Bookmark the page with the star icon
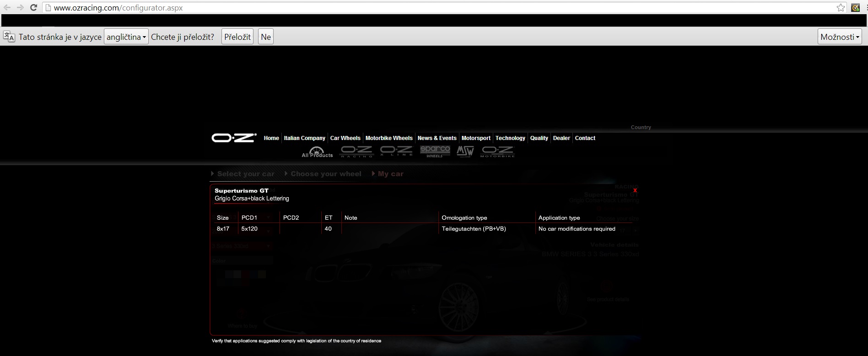Viewport: 868px width, 356px height. [x=841, y=8]
